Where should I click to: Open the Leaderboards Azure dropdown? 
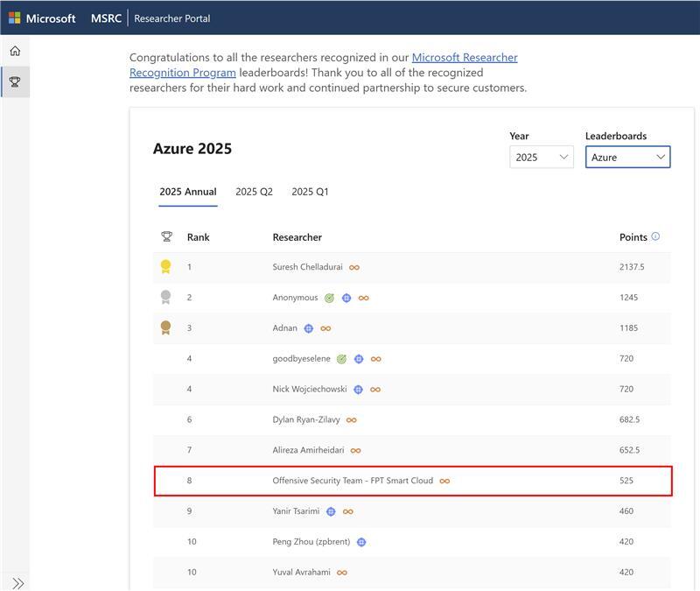627,158
